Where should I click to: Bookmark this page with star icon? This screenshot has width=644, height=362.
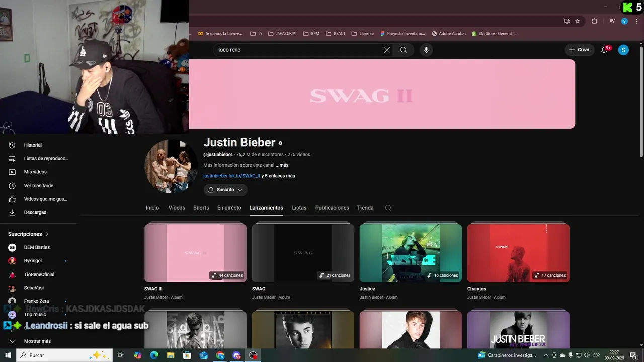click(x=578, y=21)
